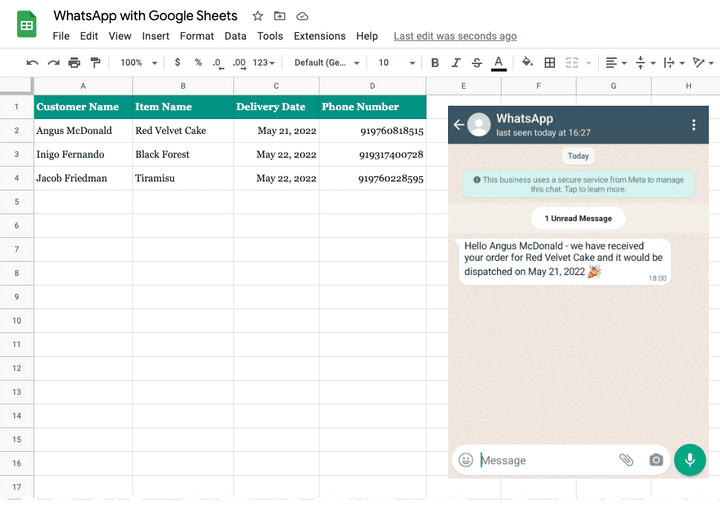Click the merge cells icon
720x522 pixels.
[572, 62]
